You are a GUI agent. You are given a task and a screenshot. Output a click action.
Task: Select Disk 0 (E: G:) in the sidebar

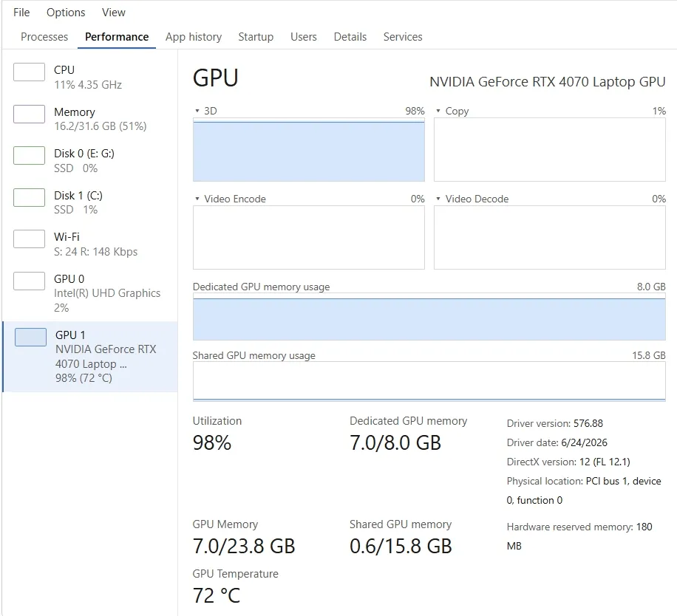90,160
